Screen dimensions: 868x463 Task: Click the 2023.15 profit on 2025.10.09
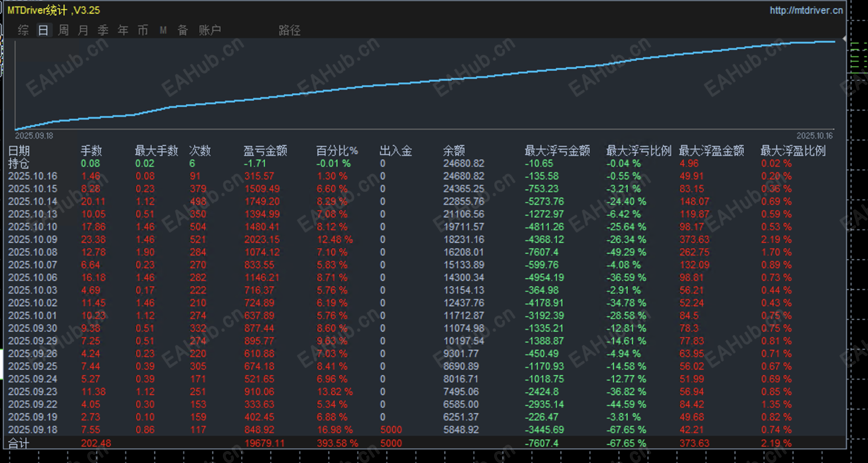(262, 240)
